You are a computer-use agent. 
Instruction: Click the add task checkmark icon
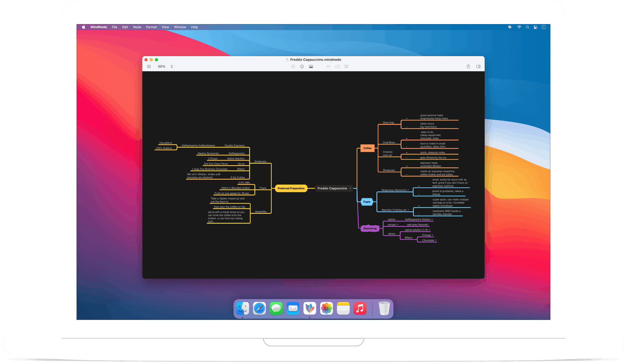pos(293,67)
